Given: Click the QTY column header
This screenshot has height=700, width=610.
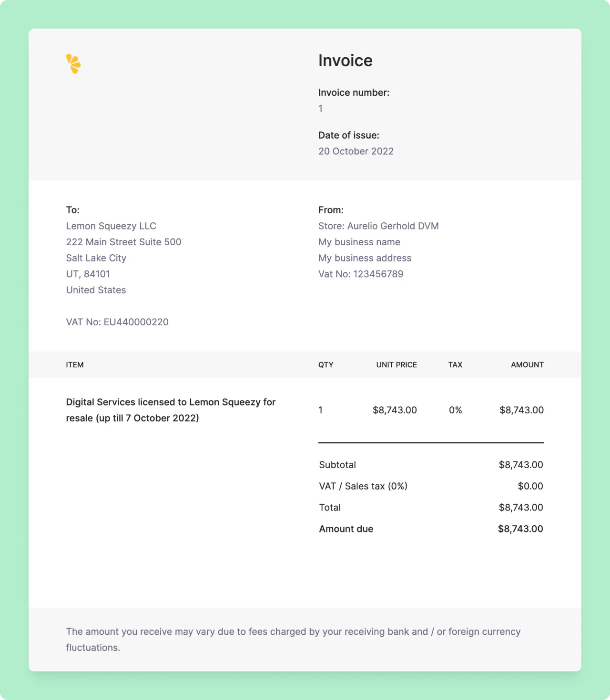Looking at the screenshot, I should tap(325, 365).
